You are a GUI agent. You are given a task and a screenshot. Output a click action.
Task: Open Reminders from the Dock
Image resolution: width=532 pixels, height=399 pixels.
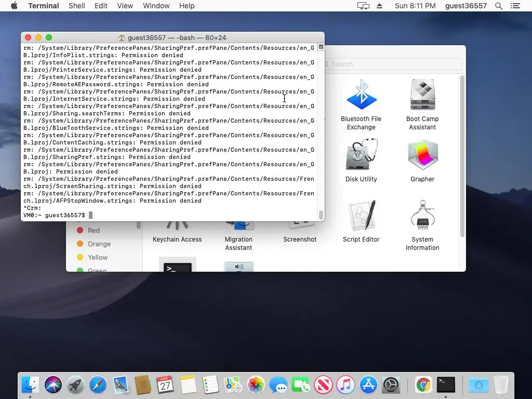pyautogui.click(x=210, y=385)
